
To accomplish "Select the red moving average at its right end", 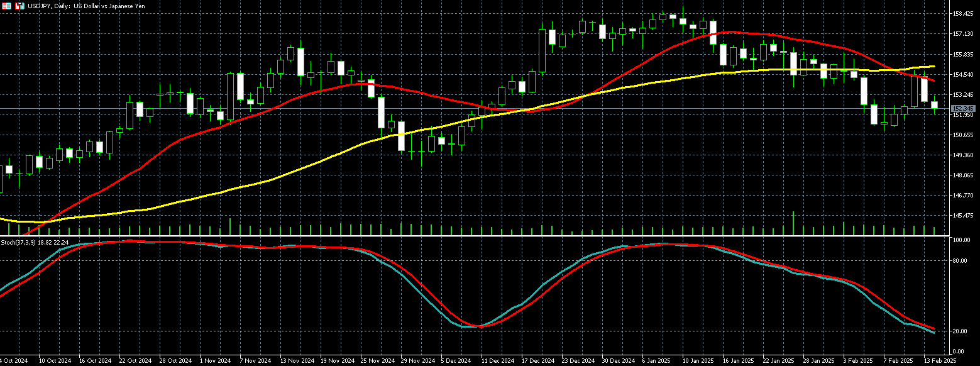I will pos(933,80).
